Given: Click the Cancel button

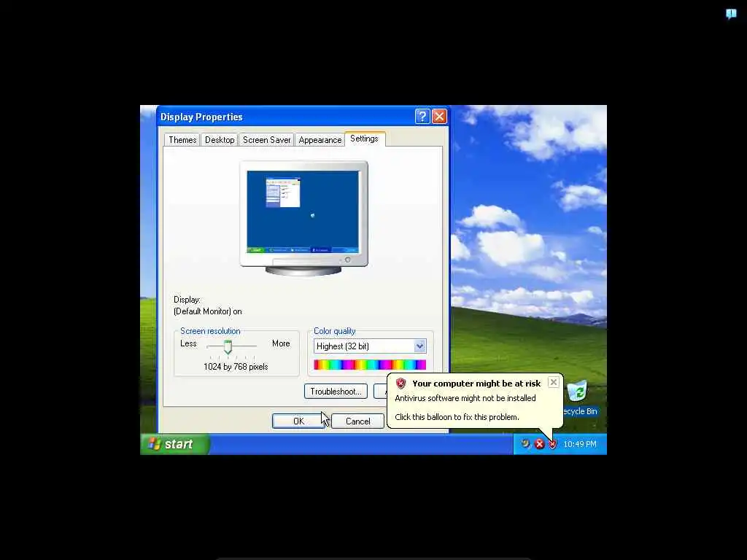Looking at the screenshot, I should (x=357, y=421).
